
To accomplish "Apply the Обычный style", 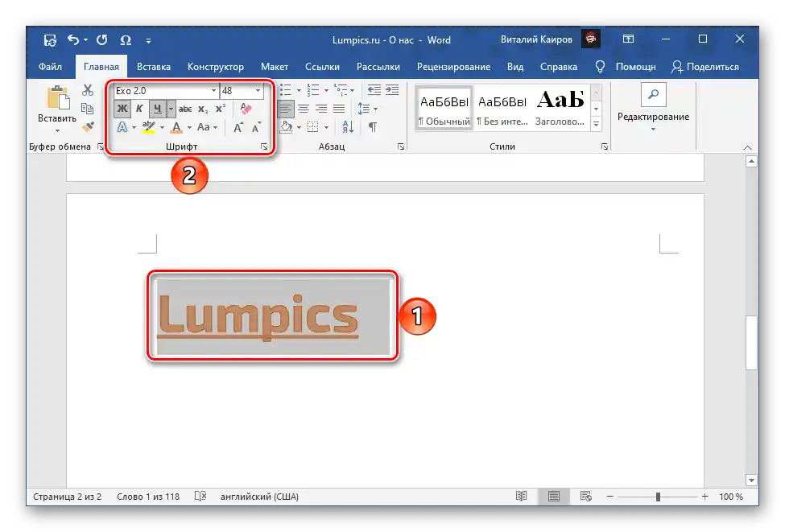I will [x=444, y=109].
